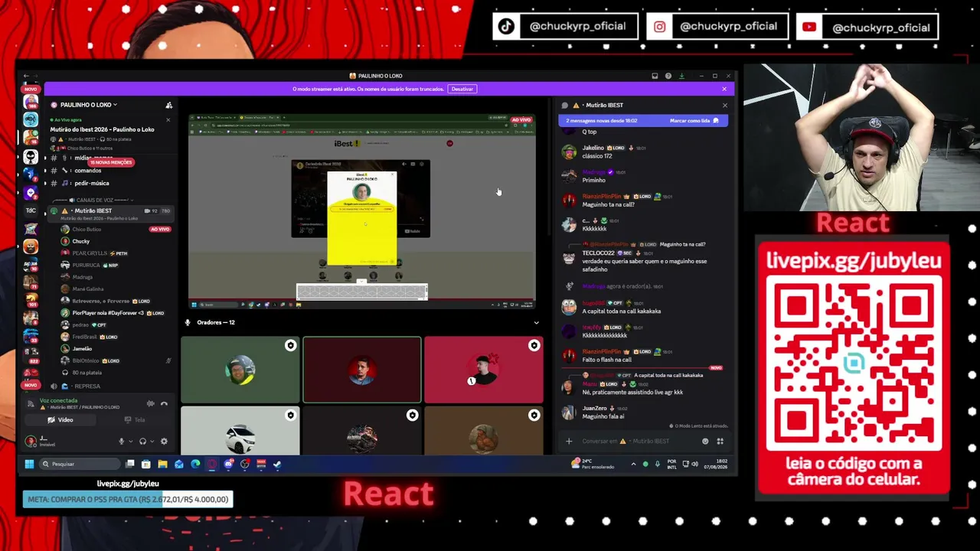Select user Jamelão in voice list
980x551 pixels.
click(x=82, y=348)
